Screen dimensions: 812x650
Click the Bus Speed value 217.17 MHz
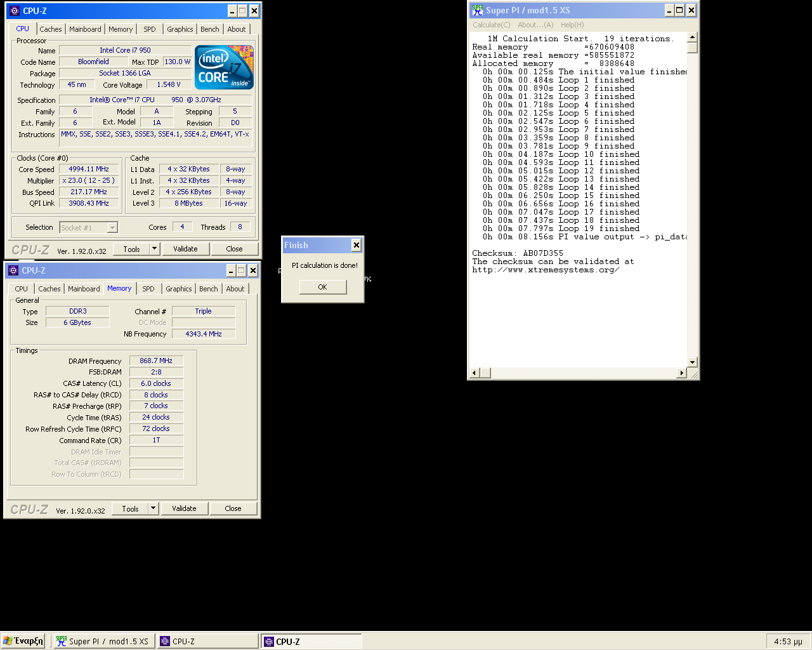click(x=89, y=192)
